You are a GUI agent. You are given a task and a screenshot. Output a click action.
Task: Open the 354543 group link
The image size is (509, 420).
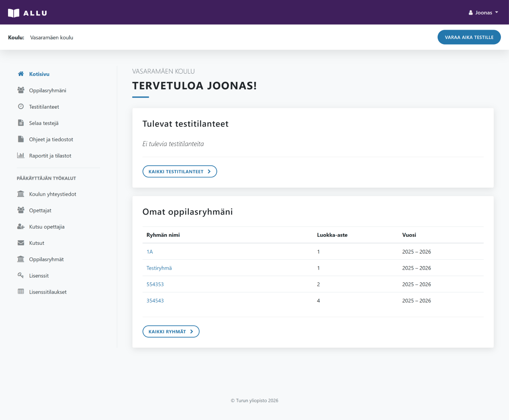pos(155,301)
